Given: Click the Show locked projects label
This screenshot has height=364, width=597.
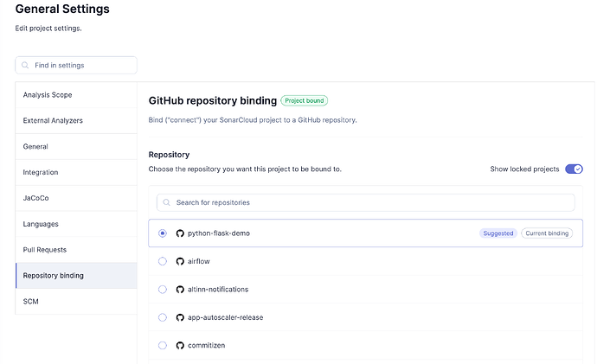Looking at the screenshot, I should click(x=524, y=169).
